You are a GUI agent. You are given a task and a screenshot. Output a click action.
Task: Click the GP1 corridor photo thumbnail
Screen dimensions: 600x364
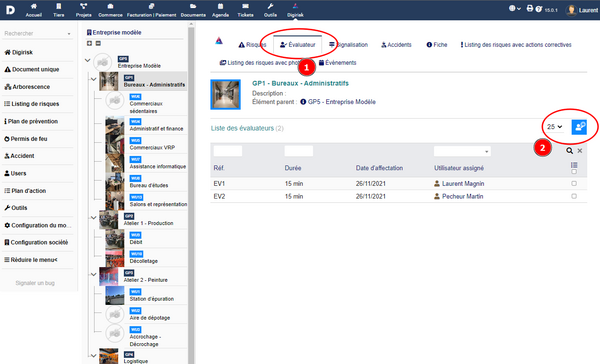pyautogui.click(x=225, y=94)
